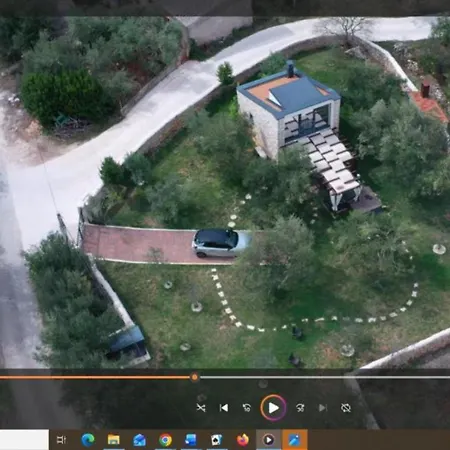Open Microsoft Edge from the taskbar
Image resolution: width=450 pixels, height=450 pixels.
pyautogui.click(x=88, y=440)
